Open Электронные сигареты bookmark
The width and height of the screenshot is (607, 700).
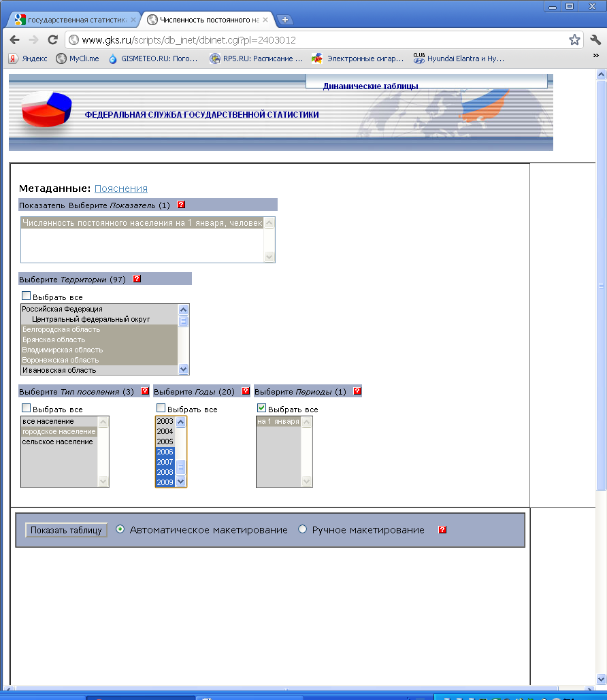[x=358, y=59]
